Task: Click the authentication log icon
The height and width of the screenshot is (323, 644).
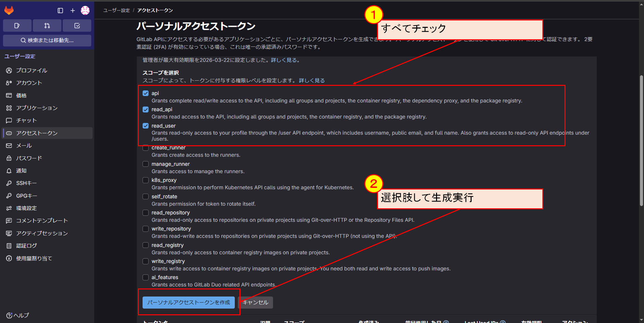Action: point(9,246)
